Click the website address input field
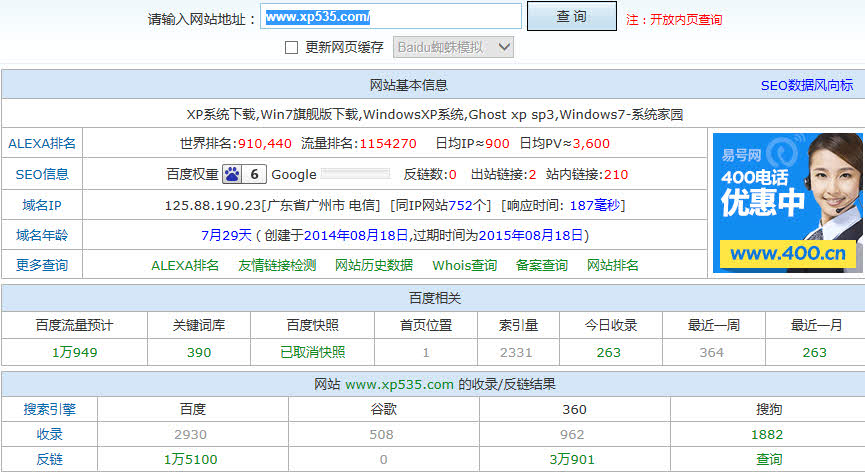The image size is (865, 473). pyautogui.click(x=391, y=17)
